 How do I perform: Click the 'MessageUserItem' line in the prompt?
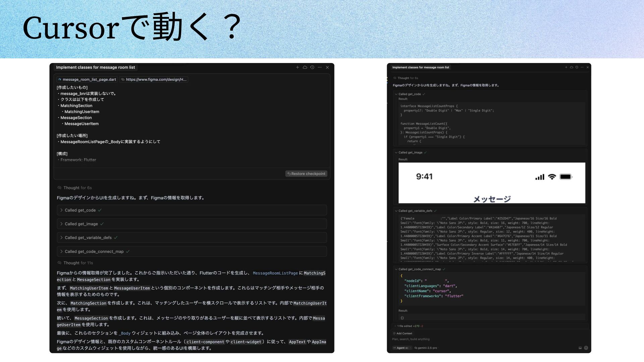click(81, 124)
